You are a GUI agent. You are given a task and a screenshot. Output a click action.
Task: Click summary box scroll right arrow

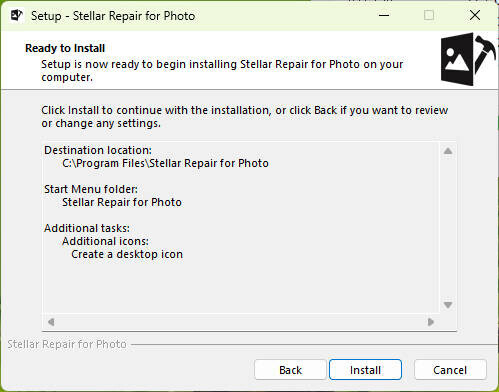(431, 322)
